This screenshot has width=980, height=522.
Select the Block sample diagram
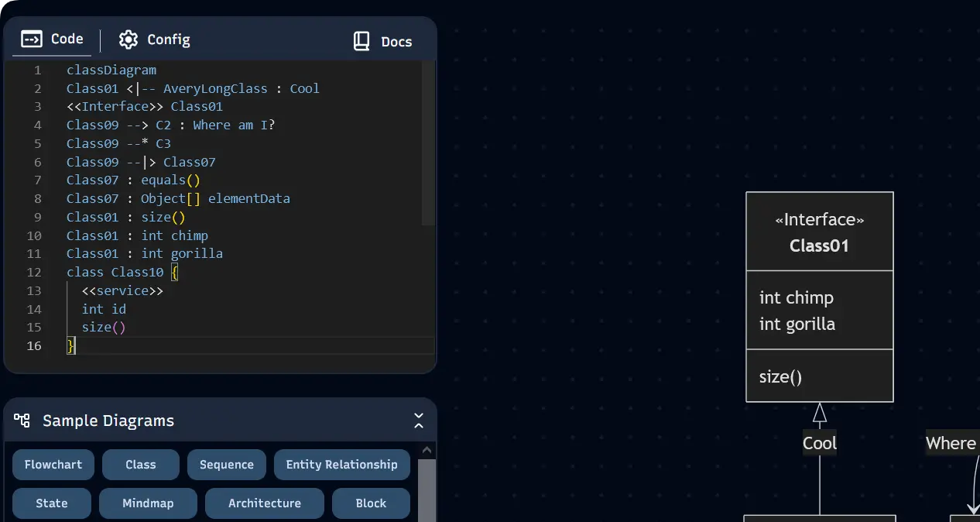[371, 503]
